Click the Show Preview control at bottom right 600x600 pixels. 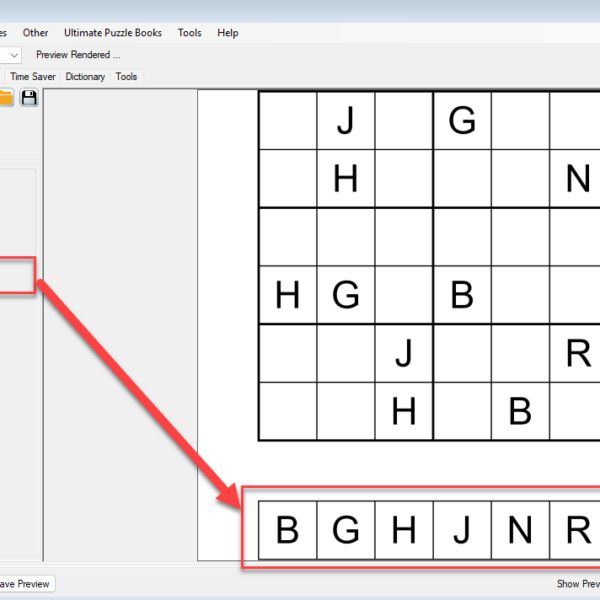(x=577, y=584)
